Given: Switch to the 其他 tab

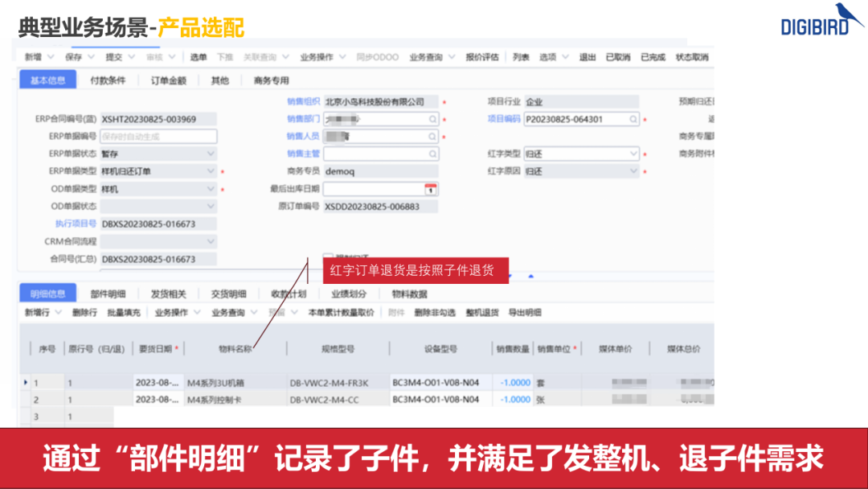Looking at the screenshot, I should 219,80.
